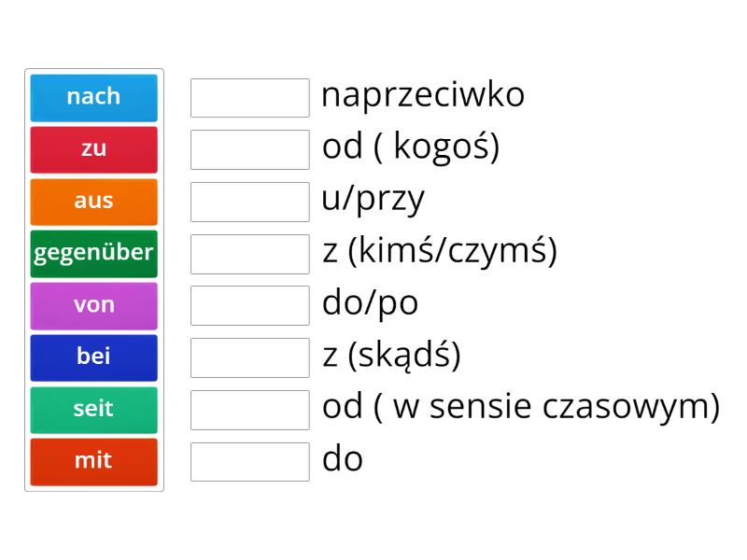
Task: Click the purple 'von' word tile
Action: (x=93, y=305)
